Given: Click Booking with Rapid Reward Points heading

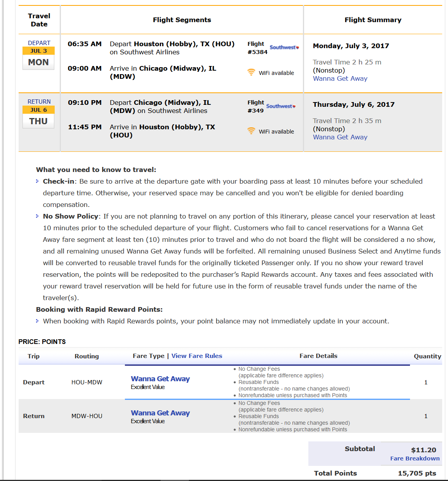Looking at the screenshot, I should [x=99, y=309].
